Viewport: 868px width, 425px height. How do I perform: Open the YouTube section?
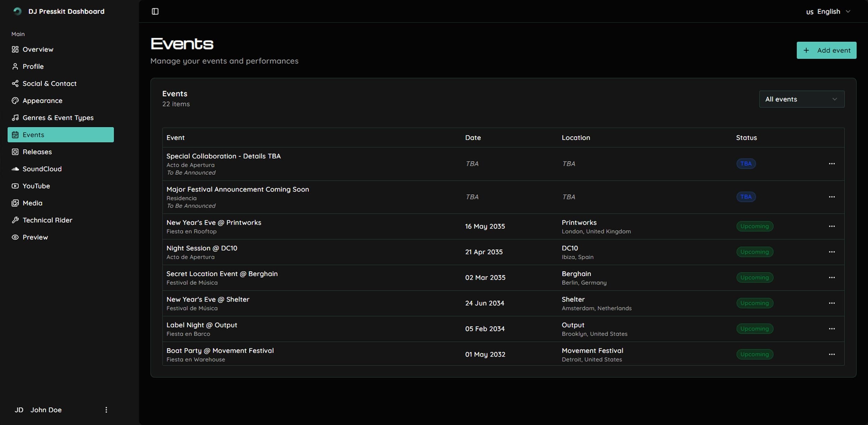36,186
